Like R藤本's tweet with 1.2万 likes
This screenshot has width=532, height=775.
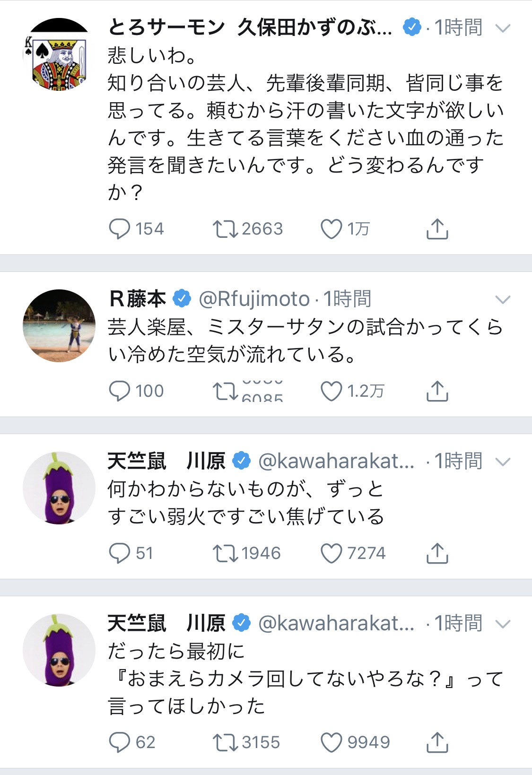pos(331,392)
